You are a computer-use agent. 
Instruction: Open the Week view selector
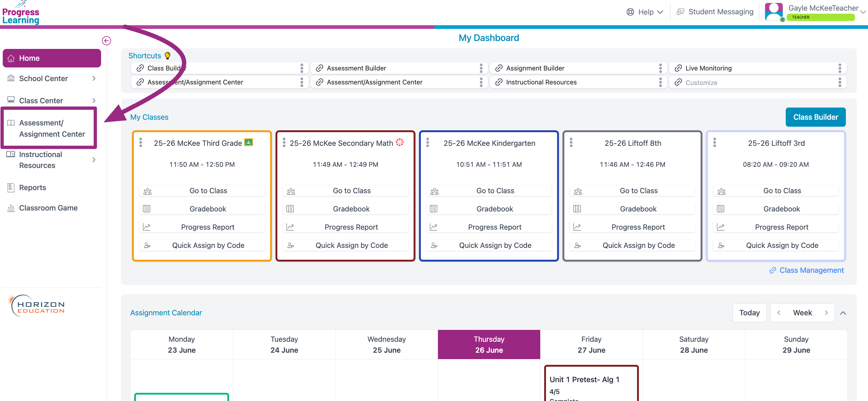(x=802, y=313)
